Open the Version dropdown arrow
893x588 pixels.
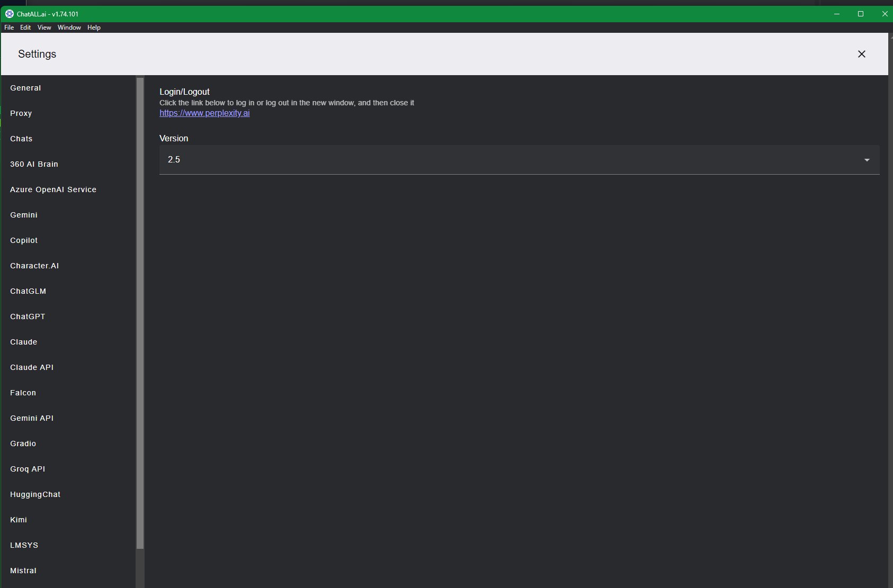tap(867, 160)
